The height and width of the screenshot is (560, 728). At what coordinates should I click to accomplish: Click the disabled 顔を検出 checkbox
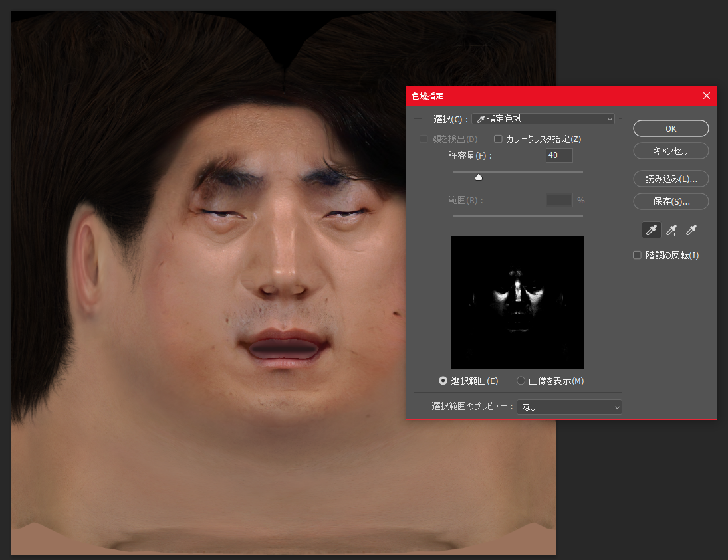(x=424, y=139)
